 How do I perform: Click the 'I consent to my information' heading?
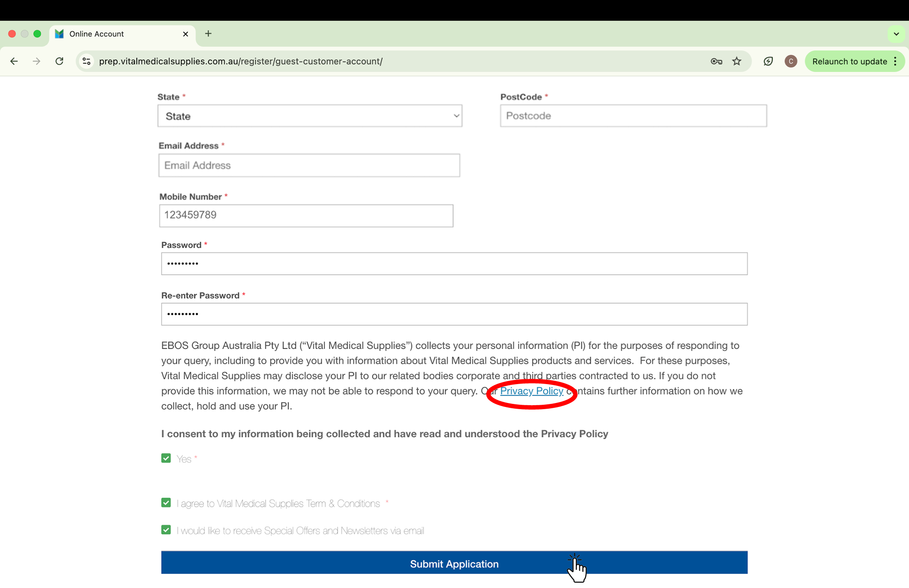pyautogui.click(x=385, y=434)
